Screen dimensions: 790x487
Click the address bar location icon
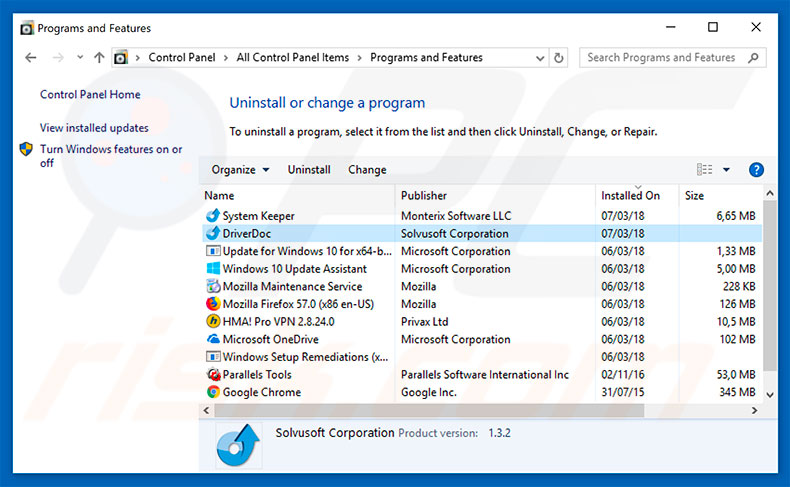pyautogui.click(x=120, y=57)
